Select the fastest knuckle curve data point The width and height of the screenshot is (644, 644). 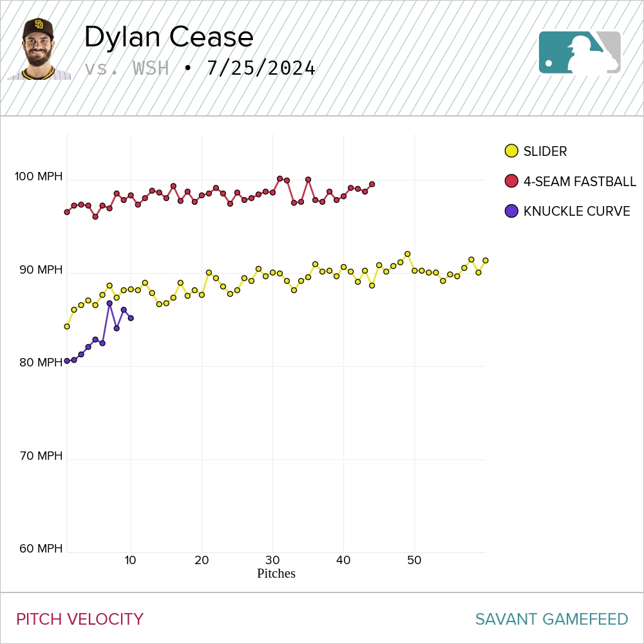pyautogui.click(x=109, y=303)
